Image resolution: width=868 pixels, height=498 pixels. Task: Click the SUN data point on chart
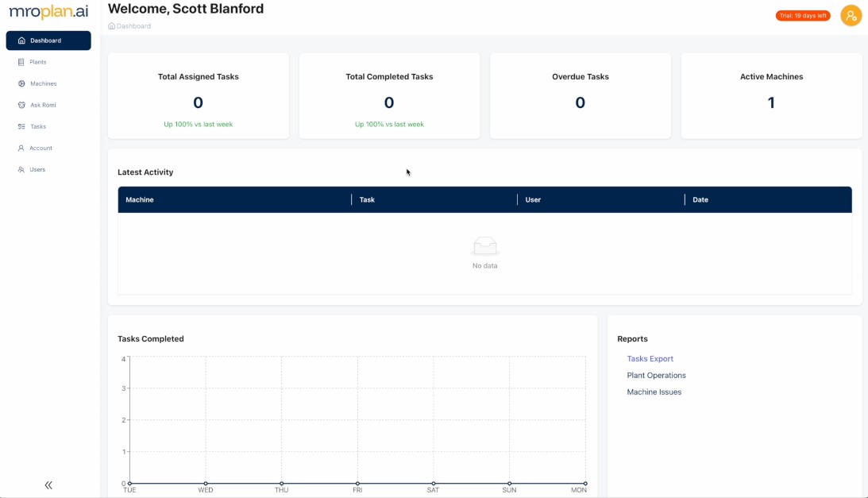(x=509, y=484)
